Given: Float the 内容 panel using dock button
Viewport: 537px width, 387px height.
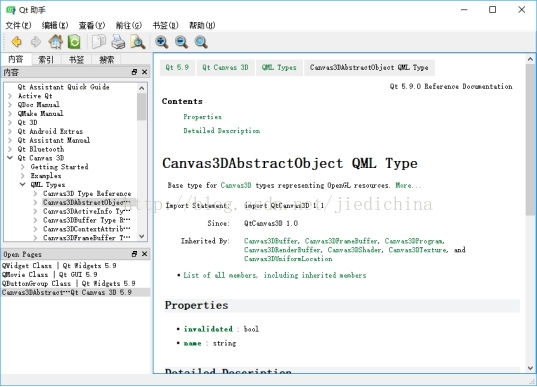Looking at the screenshot, I should tap(134, 72).
